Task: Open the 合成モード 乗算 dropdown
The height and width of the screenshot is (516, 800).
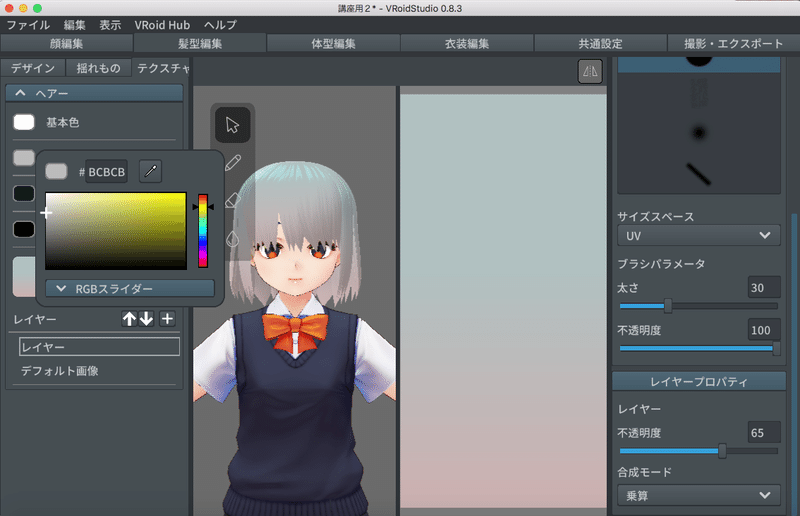Action: pos(698,495)
